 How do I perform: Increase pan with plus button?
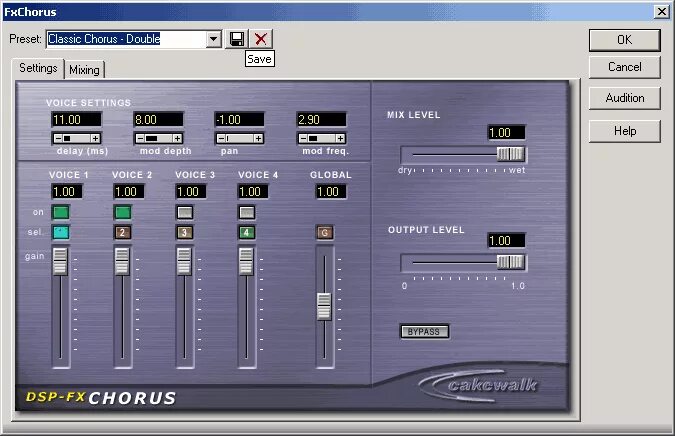click(258, 139)
